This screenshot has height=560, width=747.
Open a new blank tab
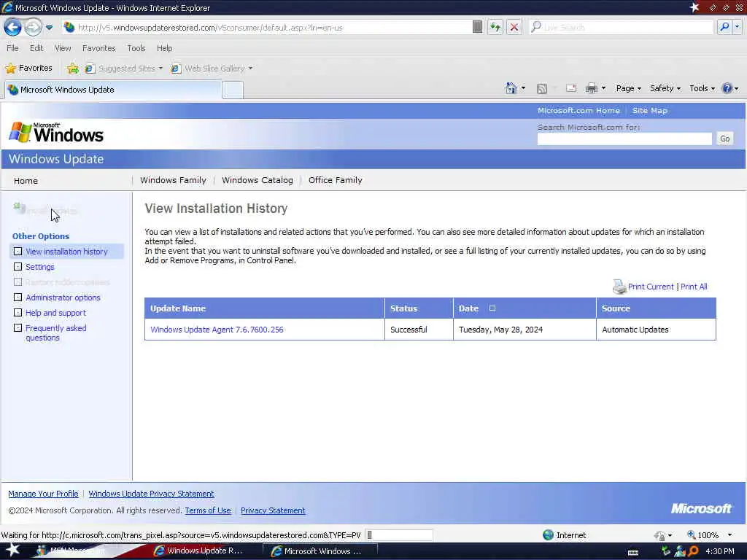coord(233,90)
